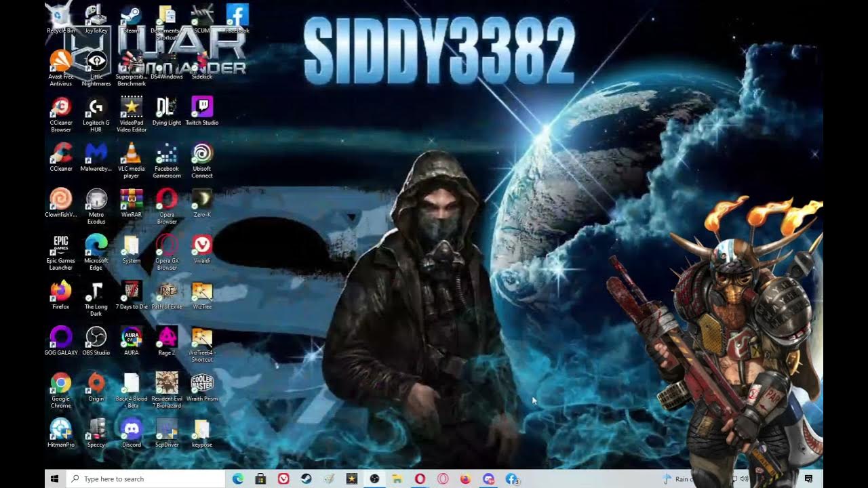Launch Google Chrome desktop shortcut

tap(61, 390)
